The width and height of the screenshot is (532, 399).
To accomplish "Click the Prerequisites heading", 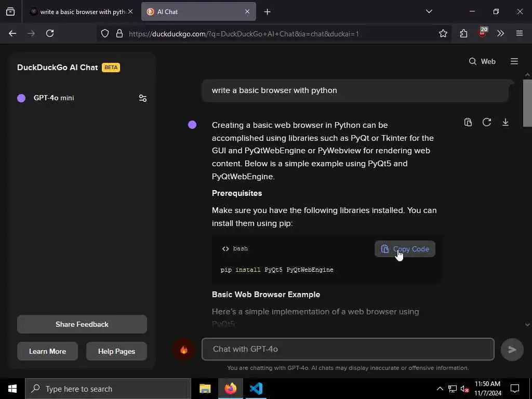I will pos(237,193).
